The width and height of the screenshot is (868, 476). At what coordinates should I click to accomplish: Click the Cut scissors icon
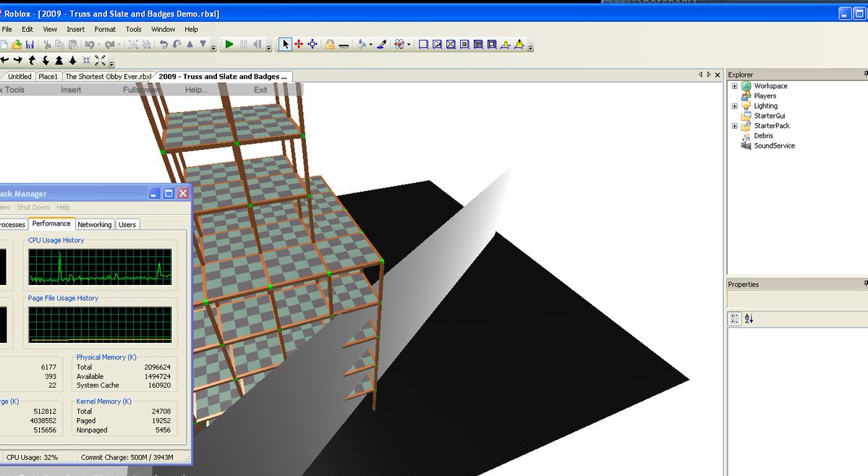pos(47,44)
